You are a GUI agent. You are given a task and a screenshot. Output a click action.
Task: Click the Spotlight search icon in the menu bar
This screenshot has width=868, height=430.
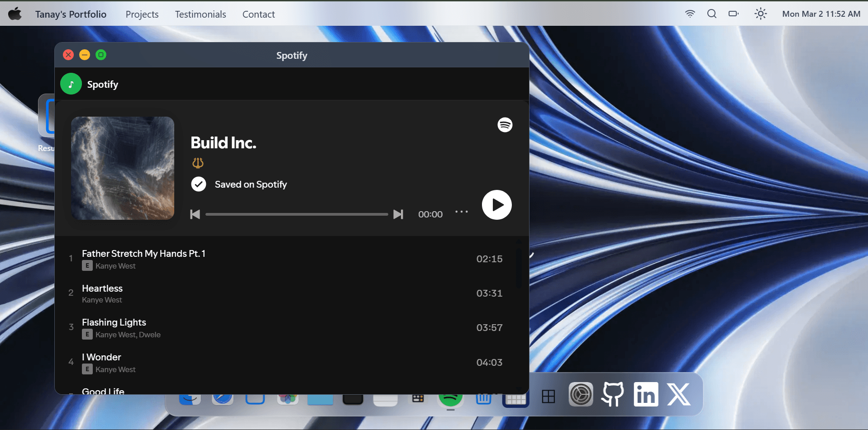point(711,14)
